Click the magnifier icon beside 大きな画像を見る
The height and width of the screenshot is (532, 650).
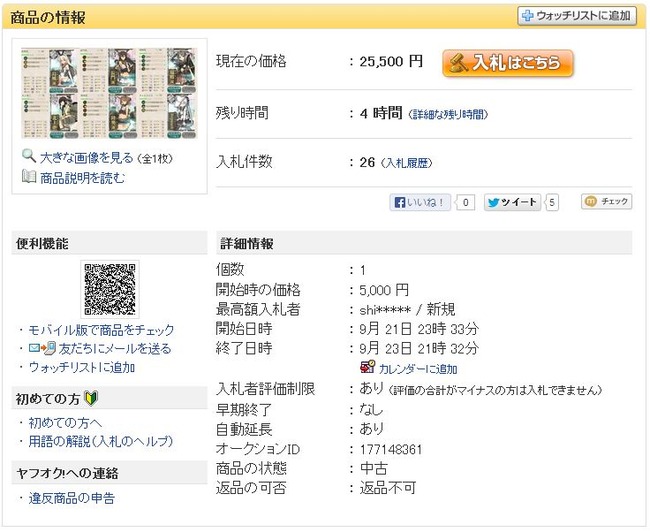click(29, 156)
